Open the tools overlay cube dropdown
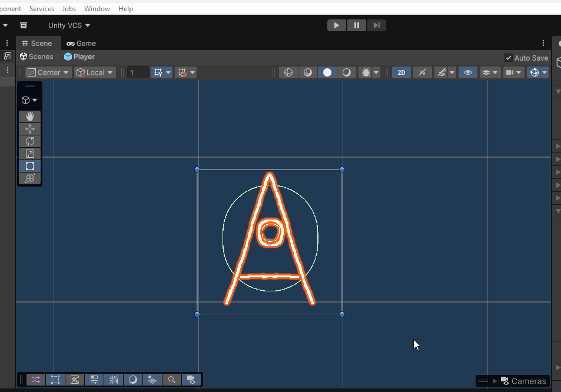The height and width of the screenshot is (392, 561). point(29,100)
